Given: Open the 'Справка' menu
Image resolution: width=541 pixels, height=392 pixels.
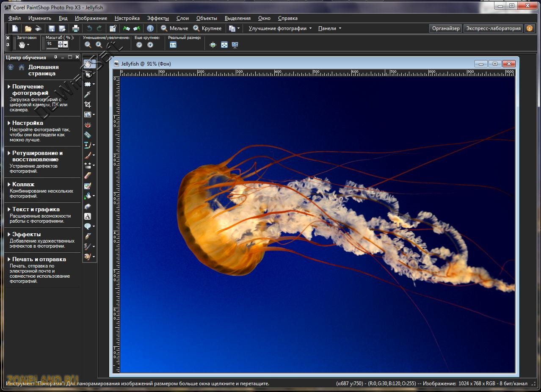Looking at the screenshot, I should pos(288,18).
